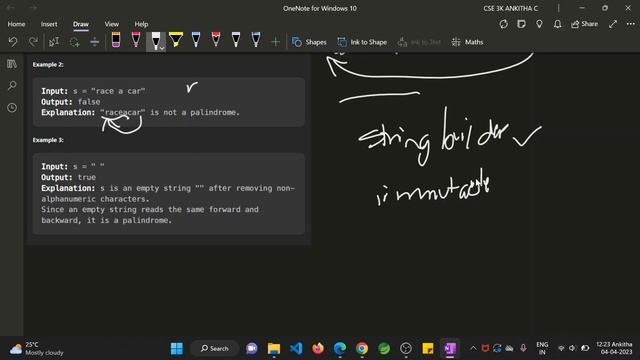Open notifications bell
640x360 pixels.
(x=557, y=24)
